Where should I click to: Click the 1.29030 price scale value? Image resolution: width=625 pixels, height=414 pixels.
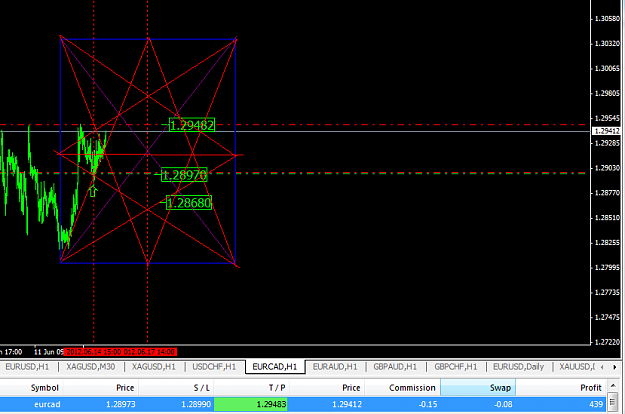607,168
